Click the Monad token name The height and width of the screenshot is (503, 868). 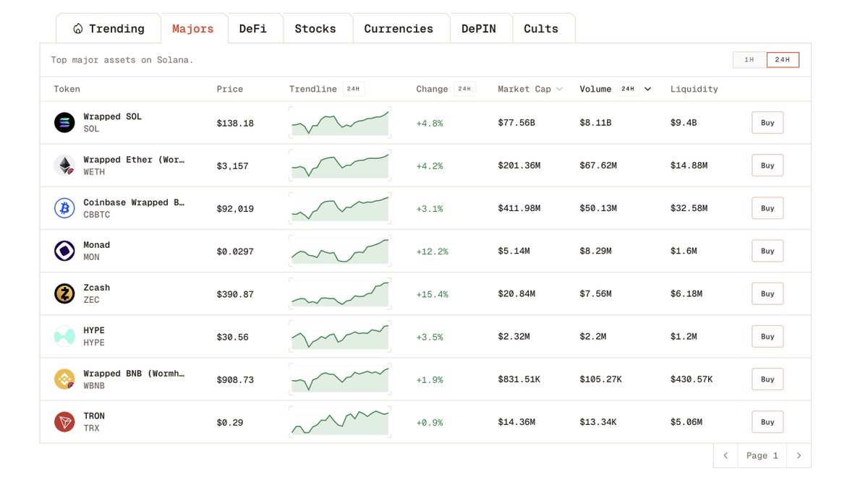96,245
